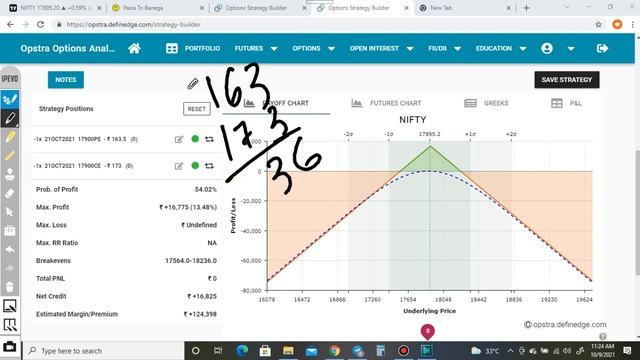Image resolution: width=640 pixels, height=360 pixels.
Task: Swap buy/sell for 17900CE leg
Action: (x=209, y=166)
